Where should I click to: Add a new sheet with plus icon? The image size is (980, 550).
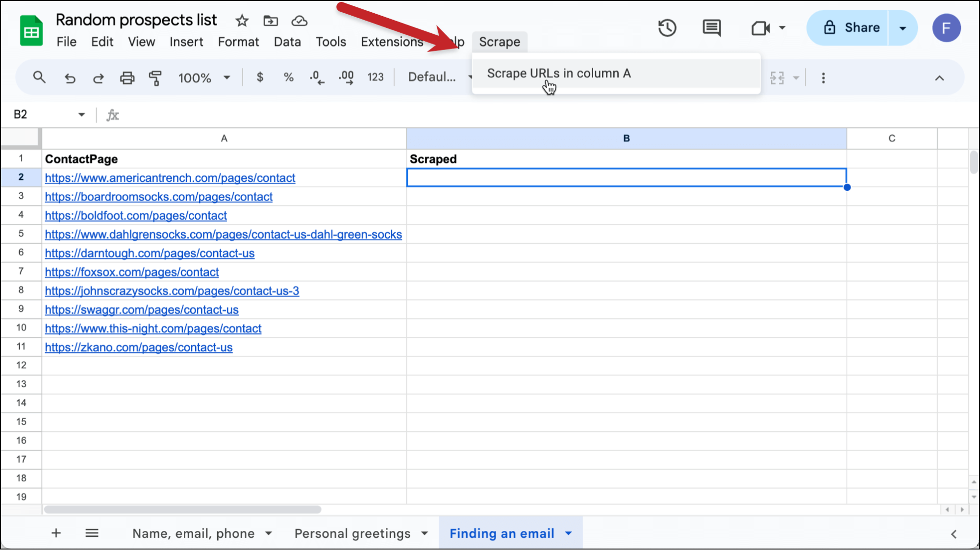click(56, 533)
